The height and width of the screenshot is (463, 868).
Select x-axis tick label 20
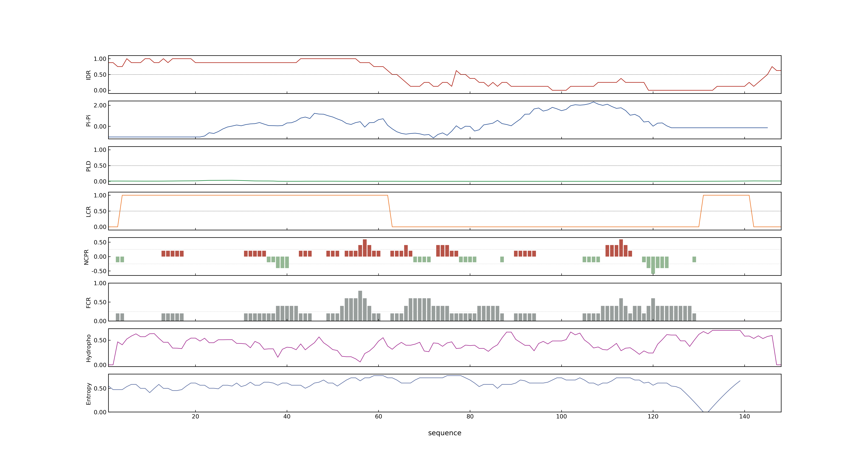tap(195, 416)
